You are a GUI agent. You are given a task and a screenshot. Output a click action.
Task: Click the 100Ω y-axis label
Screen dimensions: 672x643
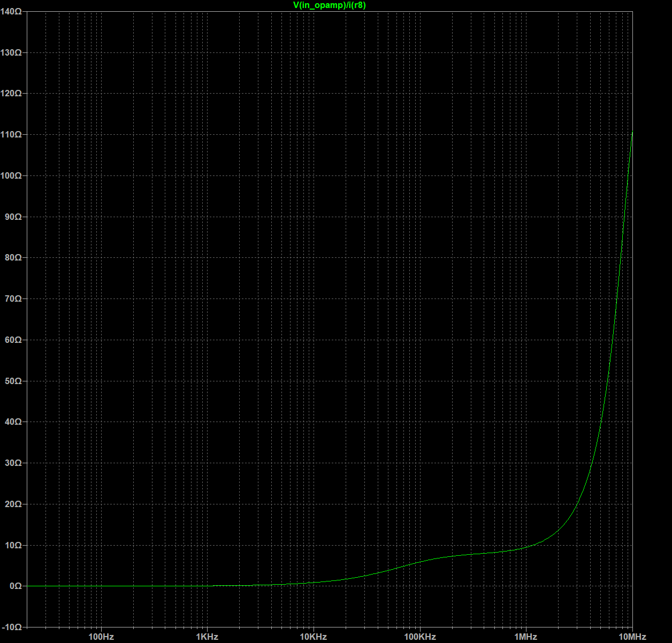(x=11, y=175)
